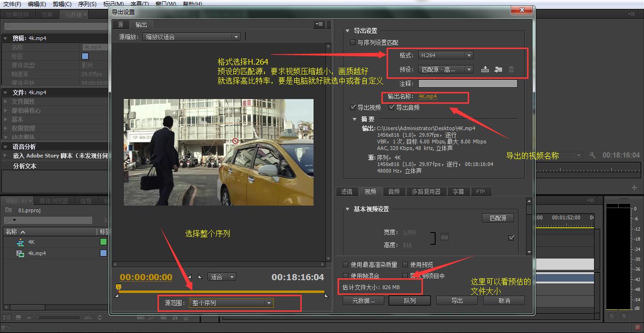Click the Export button
Screen dimensions: 644x333
click(457, 300)
